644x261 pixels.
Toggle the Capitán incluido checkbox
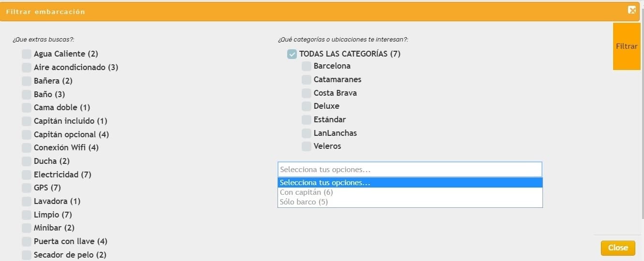(27, 121)
